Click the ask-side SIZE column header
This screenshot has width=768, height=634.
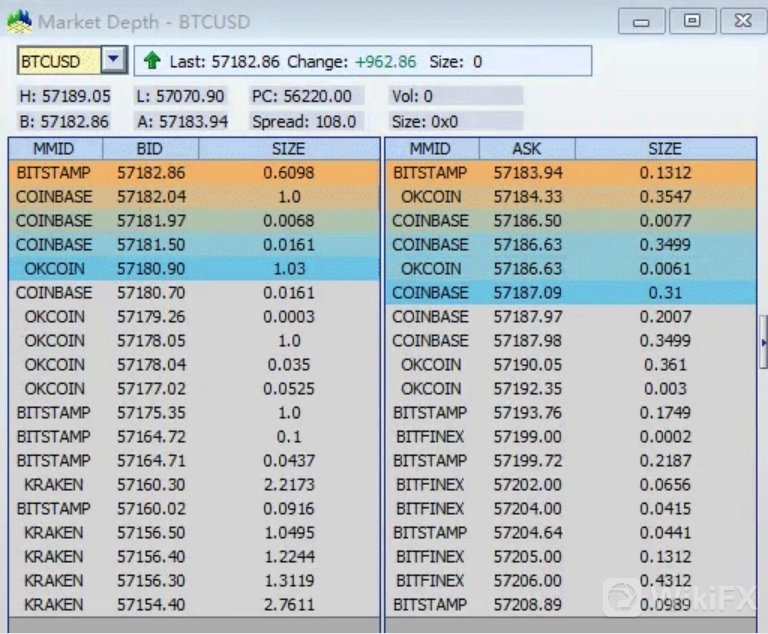tap(665, 149)
